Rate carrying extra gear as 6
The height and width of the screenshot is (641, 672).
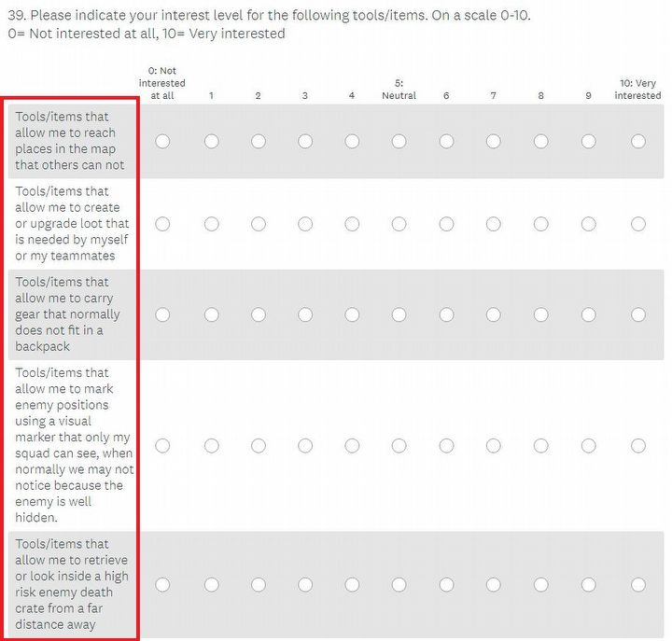(x=446, y=314)
